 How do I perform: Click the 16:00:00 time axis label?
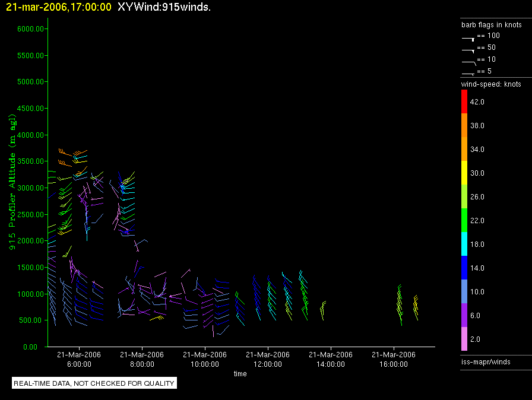click(394, 364)
